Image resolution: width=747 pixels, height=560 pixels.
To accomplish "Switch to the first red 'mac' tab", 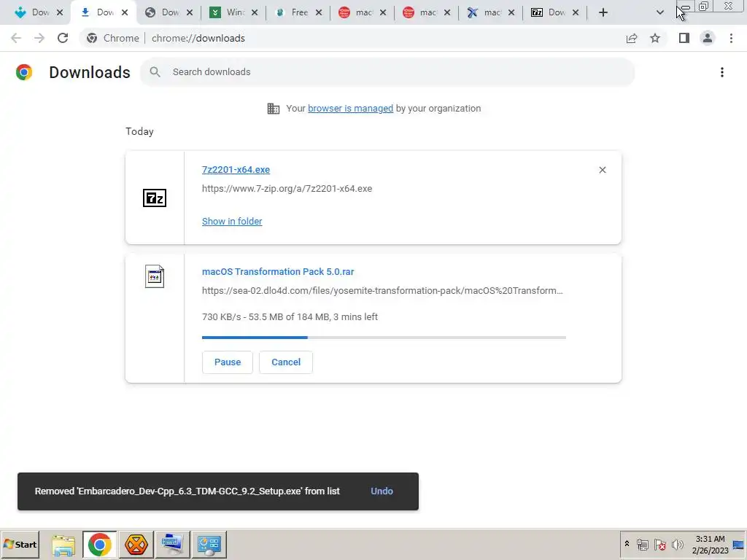I will [x=362, y=12].
